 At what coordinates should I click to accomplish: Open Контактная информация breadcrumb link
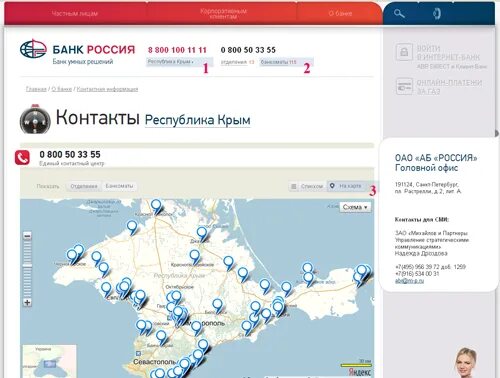tap(107, 89)
